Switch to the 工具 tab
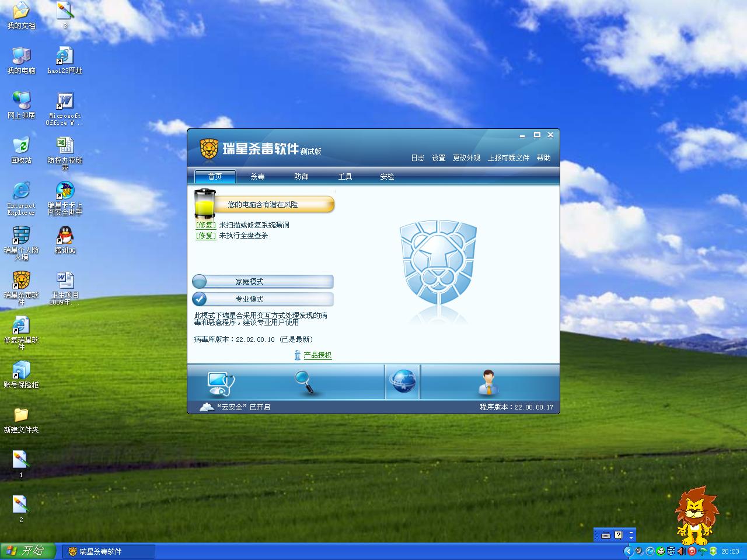The width and height of the screenshot is (747, 560). tap(345, 177)
